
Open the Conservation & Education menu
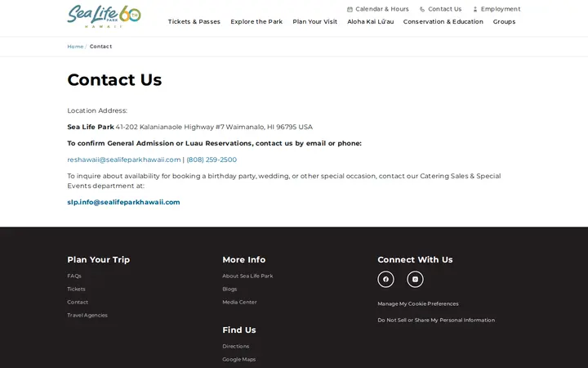click(443, 22)
